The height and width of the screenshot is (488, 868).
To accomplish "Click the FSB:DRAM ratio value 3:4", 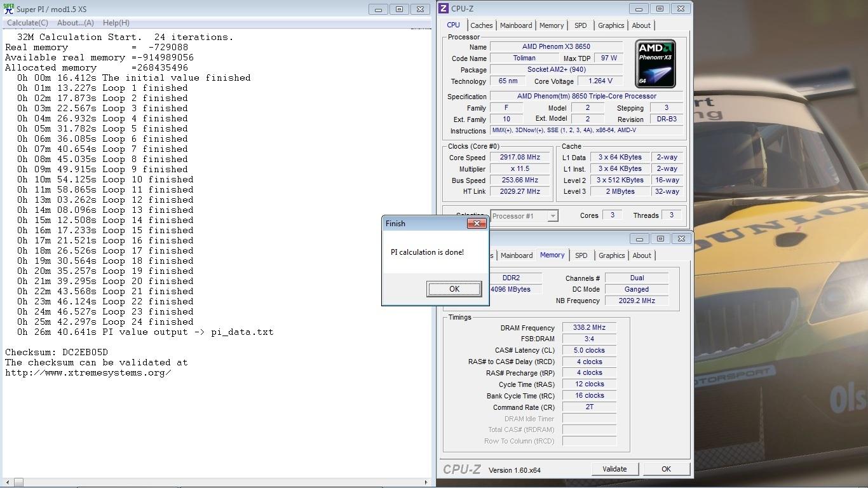I will tap(589, 339).
